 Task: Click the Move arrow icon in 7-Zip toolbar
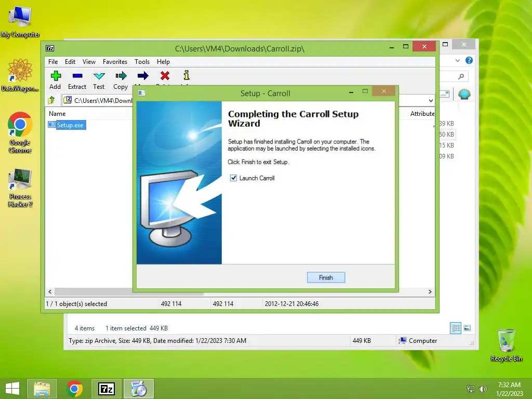pyautogui.click(x=143, y=76)
